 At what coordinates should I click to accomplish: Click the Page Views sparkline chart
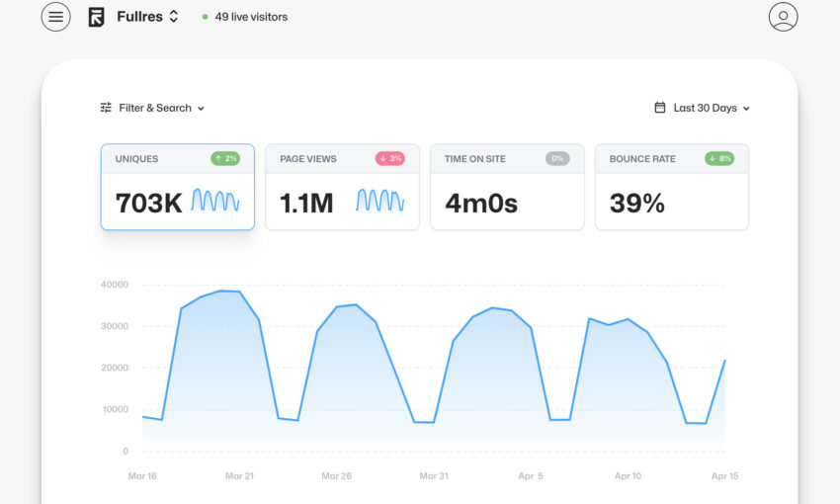(380, 202)
